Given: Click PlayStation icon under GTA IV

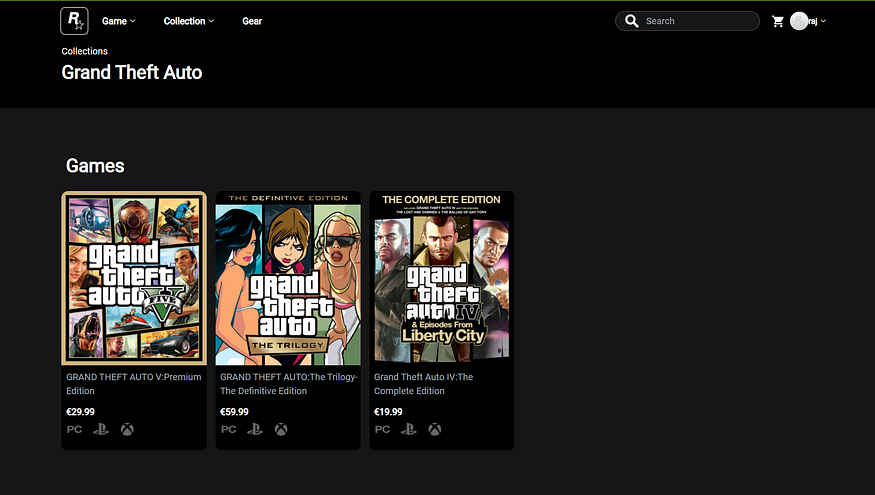Looking at the screenshot, I should 409,429.
